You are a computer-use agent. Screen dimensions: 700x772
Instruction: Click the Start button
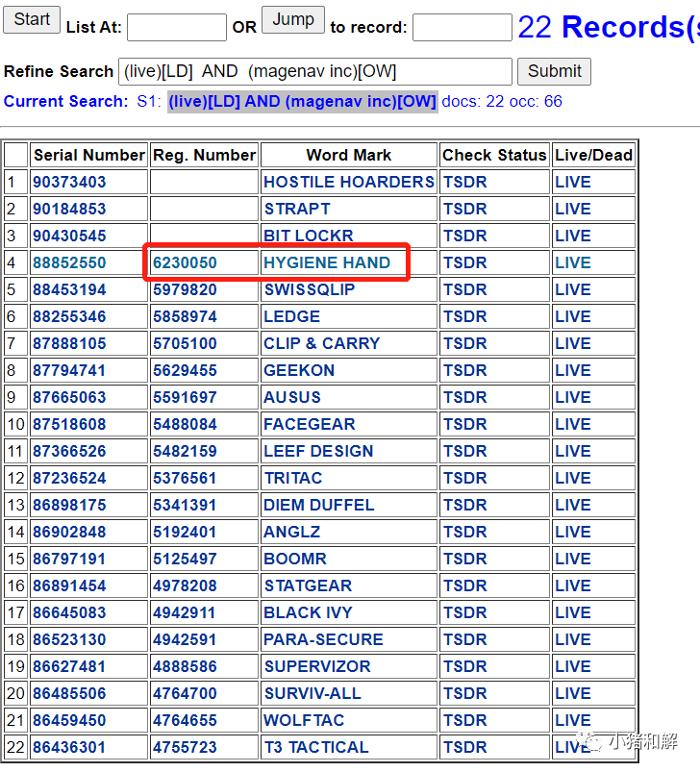coord(32,19)
